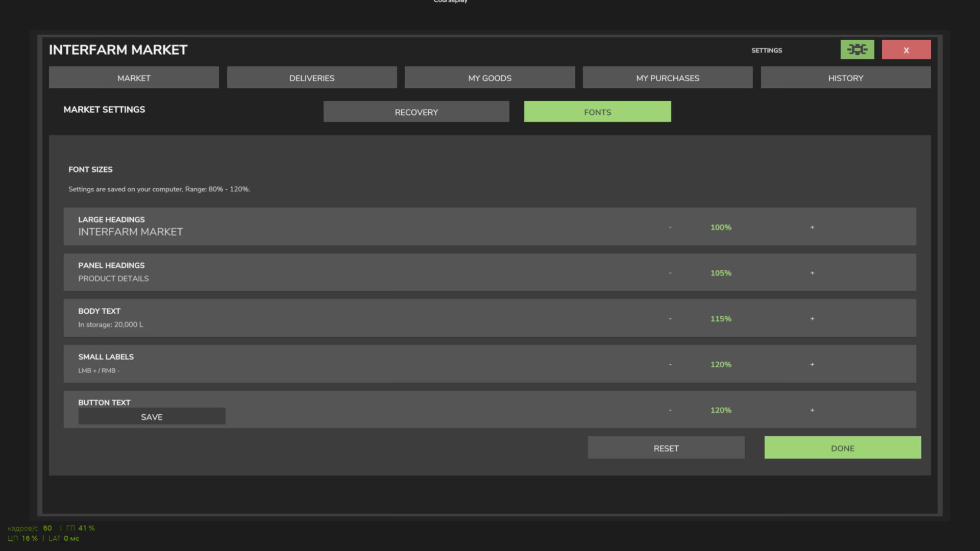Select the Recovery settings section

[416, 112]
